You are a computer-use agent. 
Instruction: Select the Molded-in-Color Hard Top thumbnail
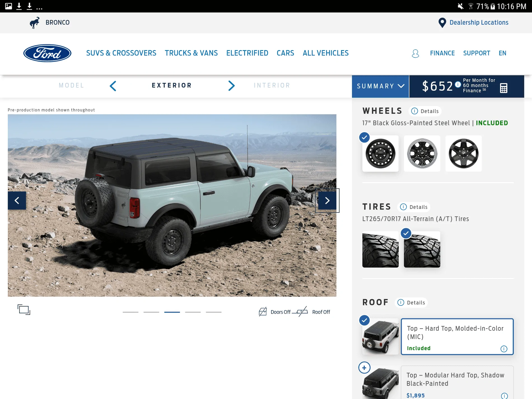click(380, 337)
